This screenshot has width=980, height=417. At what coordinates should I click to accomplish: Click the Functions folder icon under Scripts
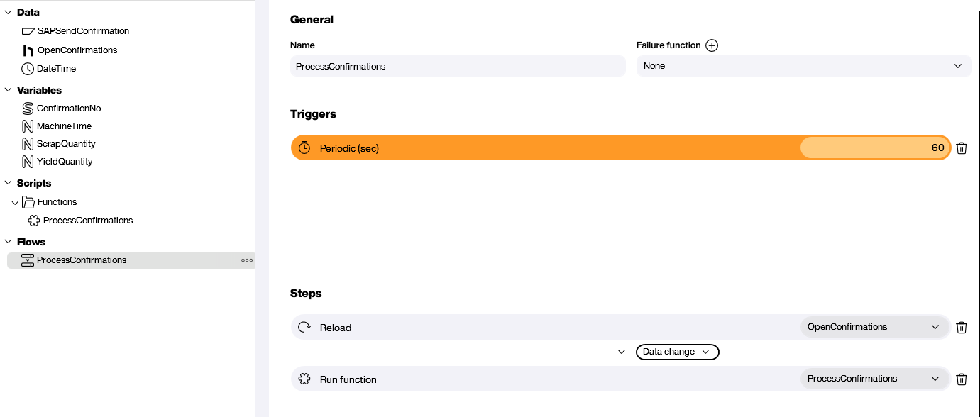point(28,201)
